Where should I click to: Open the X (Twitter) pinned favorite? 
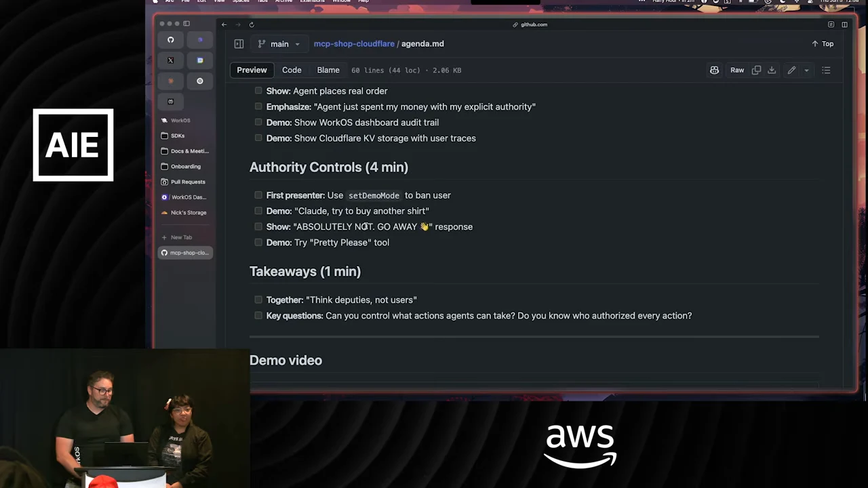(171, 60)
